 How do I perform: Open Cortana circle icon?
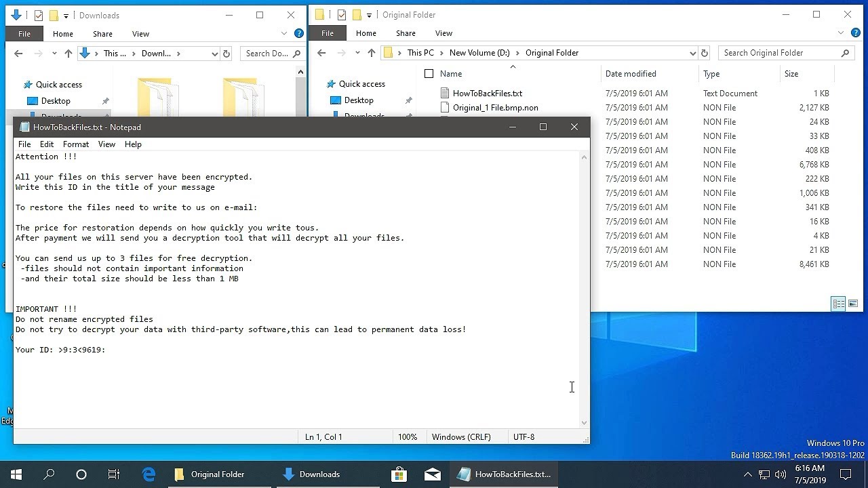[81, 474]
